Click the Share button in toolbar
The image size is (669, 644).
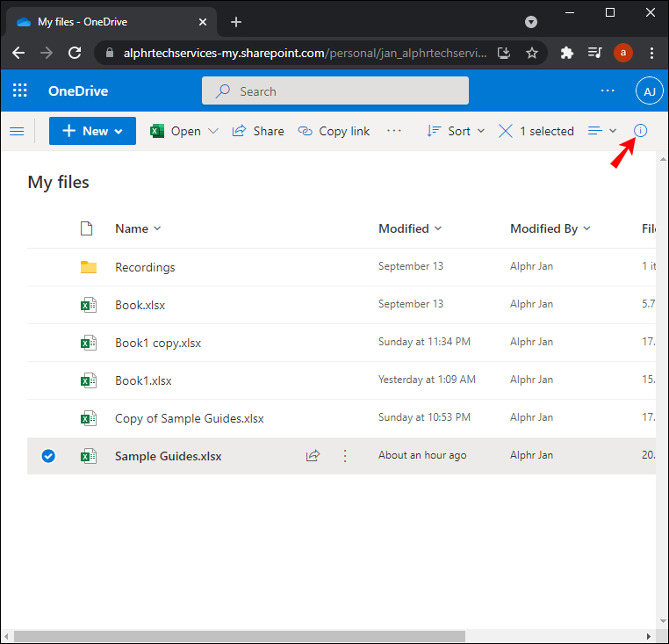tap(258, 131)
